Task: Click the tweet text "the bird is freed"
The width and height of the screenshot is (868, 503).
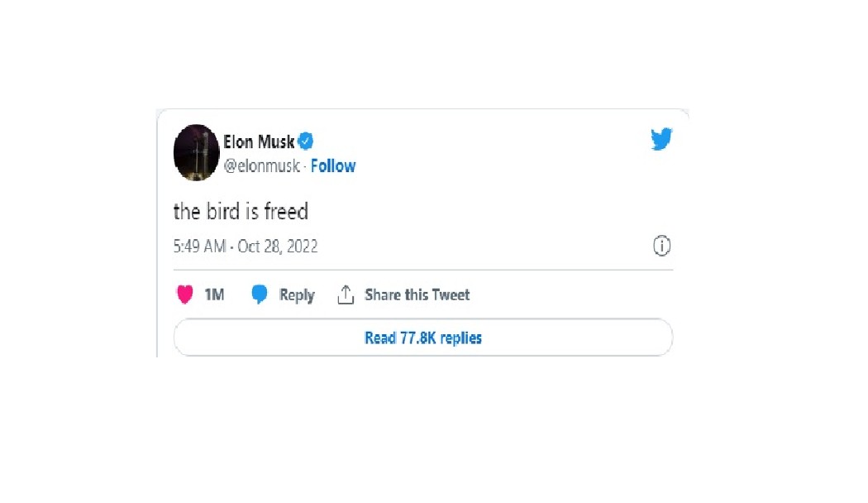Action: click(241, 212)
